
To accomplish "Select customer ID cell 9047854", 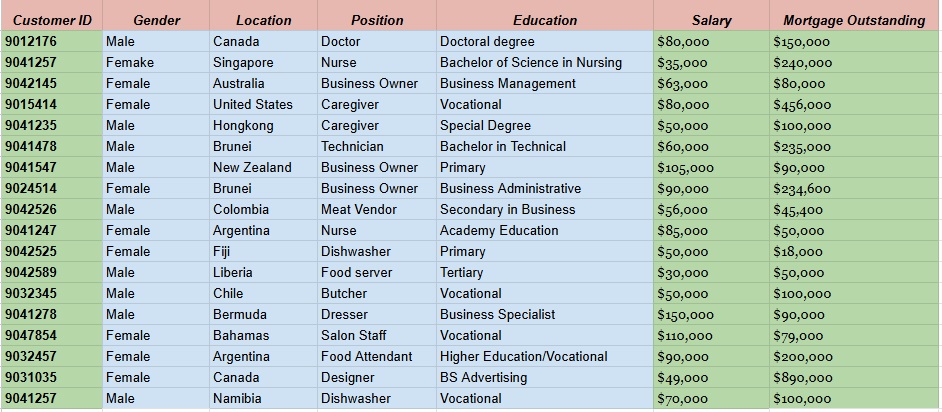I will click(52, 336).
